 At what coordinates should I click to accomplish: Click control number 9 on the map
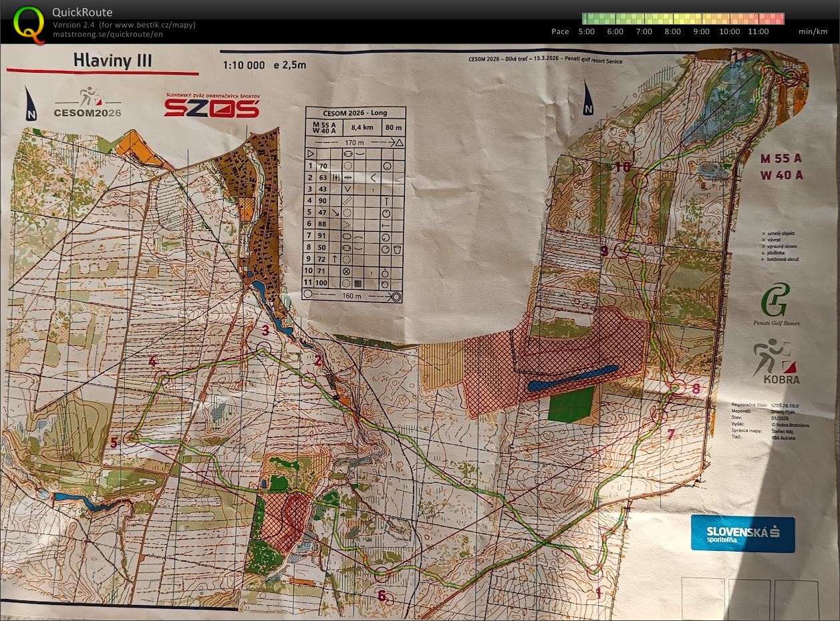604,251
